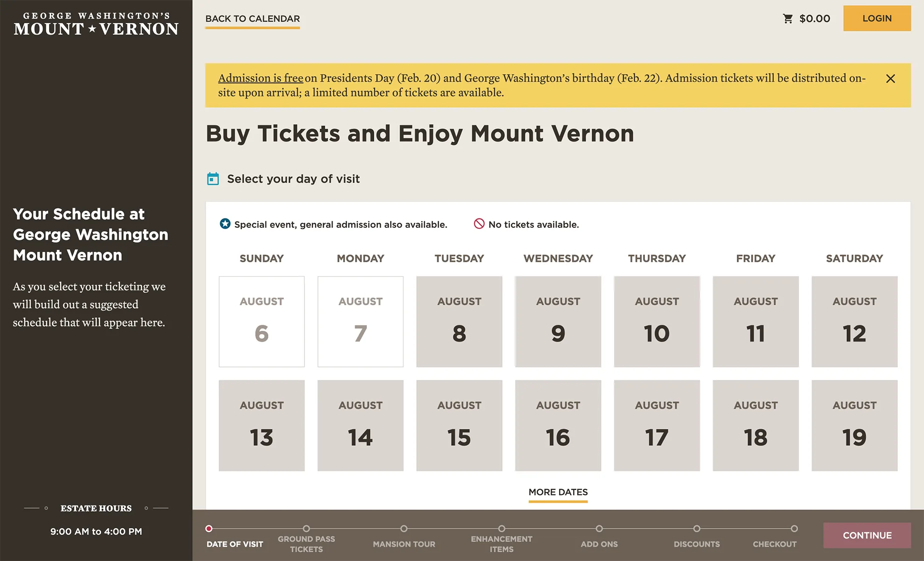The height and width of the screenshot is (561, 924).
Task: Select August 7 as visit day
Action: [x=361, y=322]
